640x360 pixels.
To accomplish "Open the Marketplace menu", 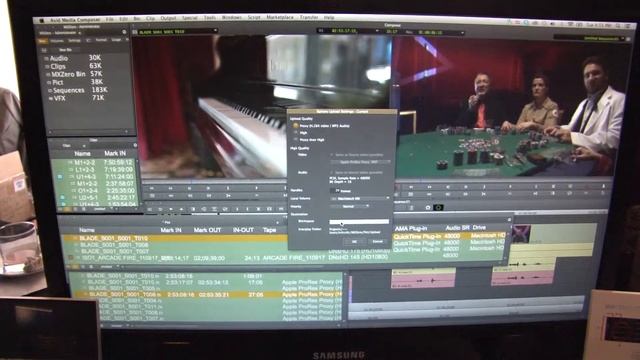I will [280, 18].
